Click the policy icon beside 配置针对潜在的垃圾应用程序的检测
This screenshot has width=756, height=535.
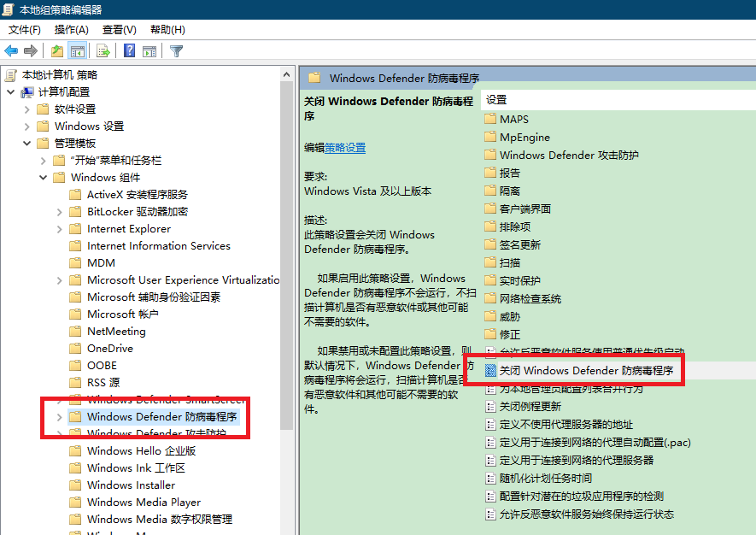[x=490, y=497]
